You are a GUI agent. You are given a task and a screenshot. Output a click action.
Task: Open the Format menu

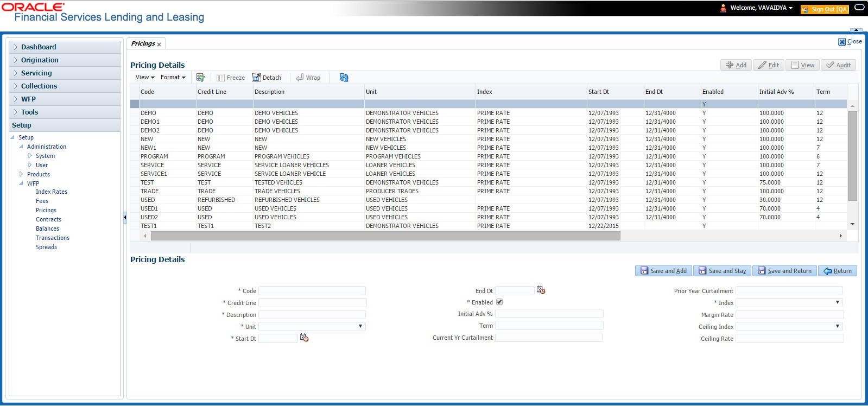(173, 78)
